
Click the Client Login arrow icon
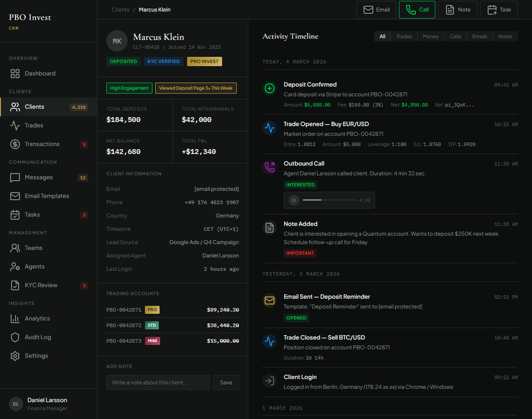pos(270,381)
